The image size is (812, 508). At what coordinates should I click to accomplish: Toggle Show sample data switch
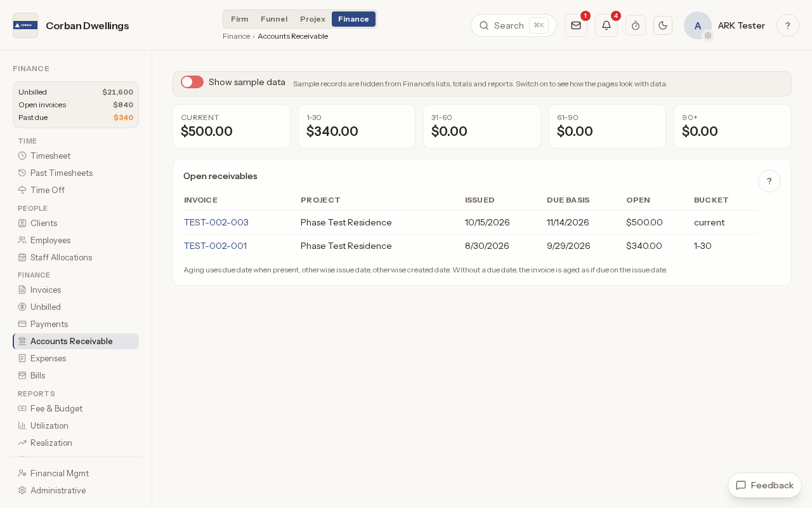[x=192, y=82]
